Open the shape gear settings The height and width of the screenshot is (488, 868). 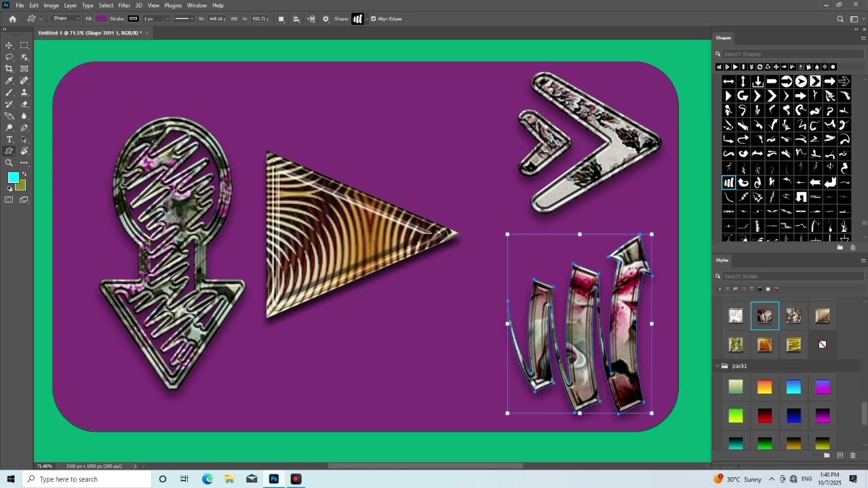(325, 19)
